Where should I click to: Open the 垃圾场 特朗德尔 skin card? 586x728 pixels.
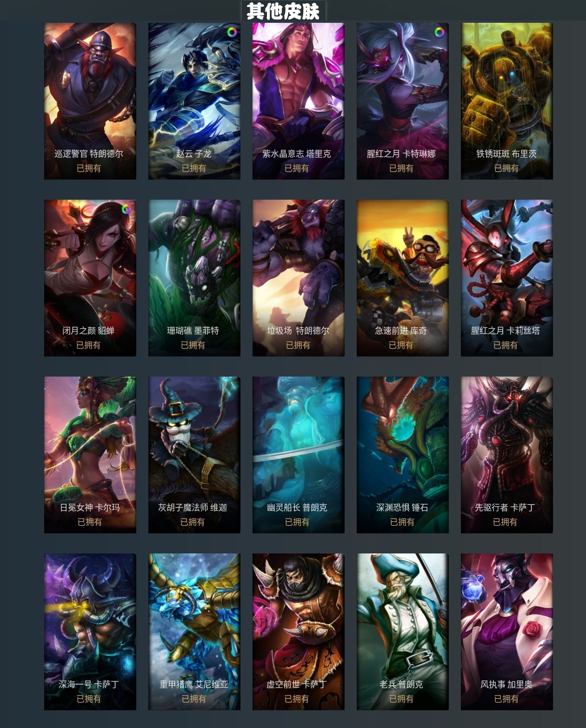click(x=299, y=278)
